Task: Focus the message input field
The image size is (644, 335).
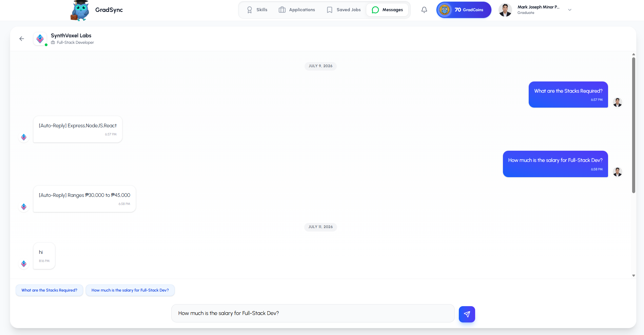Action: pos(313,313)
